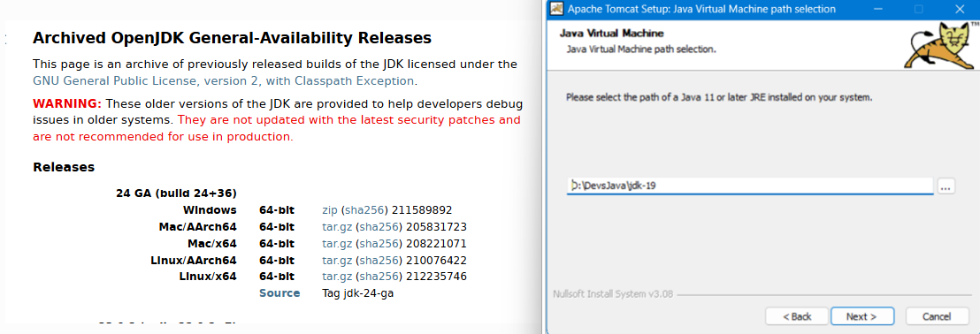Download the Windows 64-bit zip link

tap(329, 210)
